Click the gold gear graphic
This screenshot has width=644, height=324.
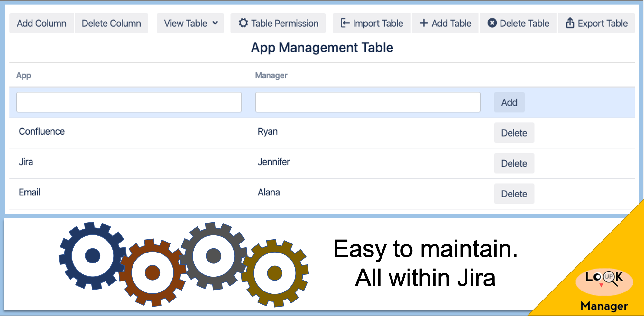pos(275,273)
